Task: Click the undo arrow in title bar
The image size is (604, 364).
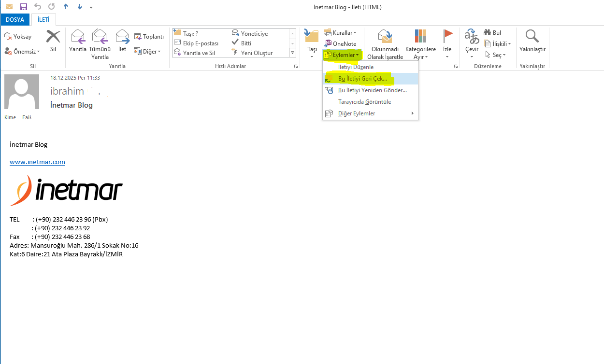Action: [x=38, y=7]
